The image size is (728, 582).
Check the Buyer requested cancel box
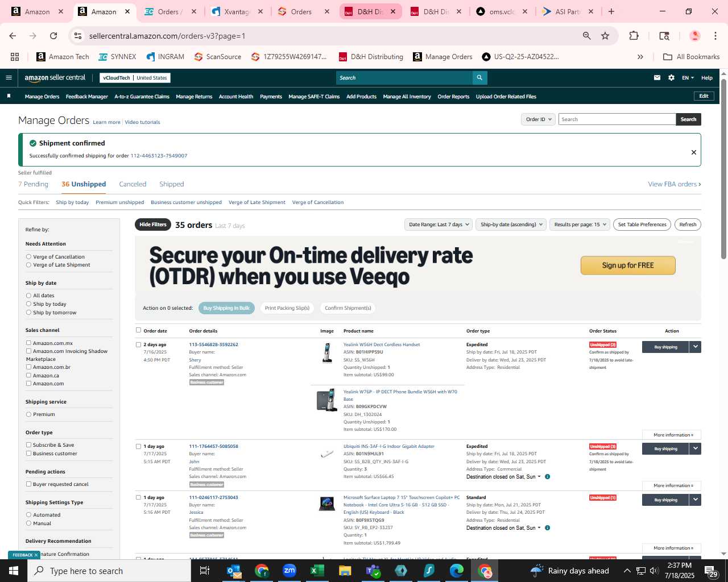[x=28, y=484]
